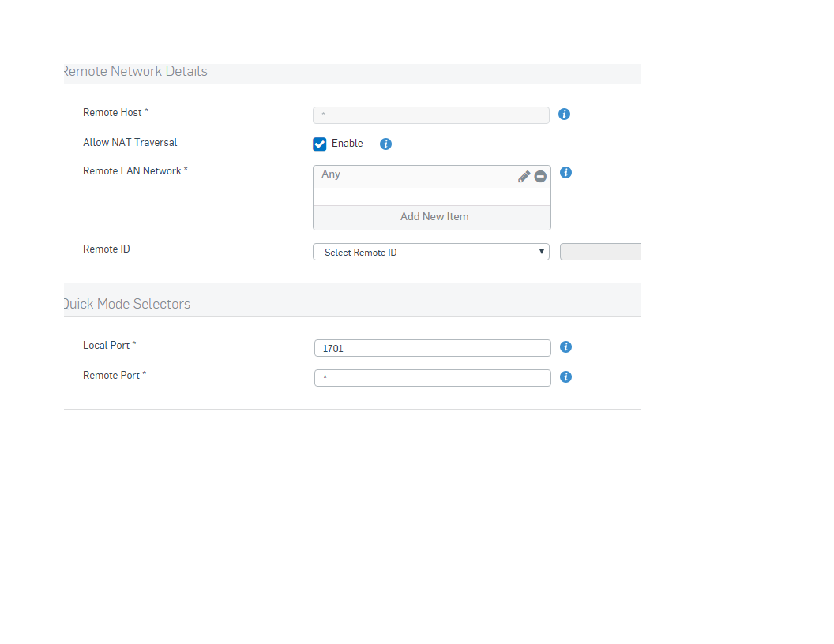This screenshot has width=834, height=644.
Task: Uncheck the Enable NAT Traversal checkbox
Action: pyautogui.click(x=320, y=144)
